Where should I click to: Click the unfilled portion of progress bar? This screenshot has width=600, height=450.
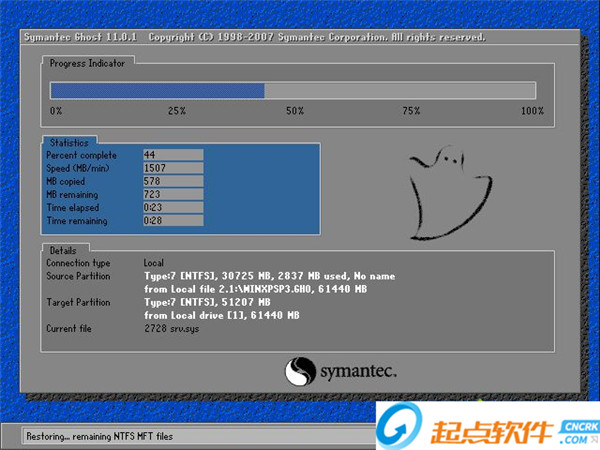coord(400,91)
